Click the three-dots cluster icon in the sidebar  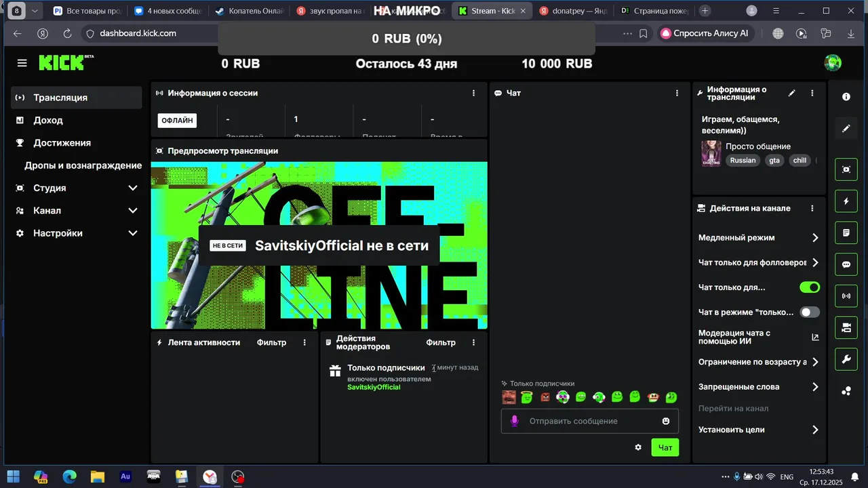click(x=846, y=391)
